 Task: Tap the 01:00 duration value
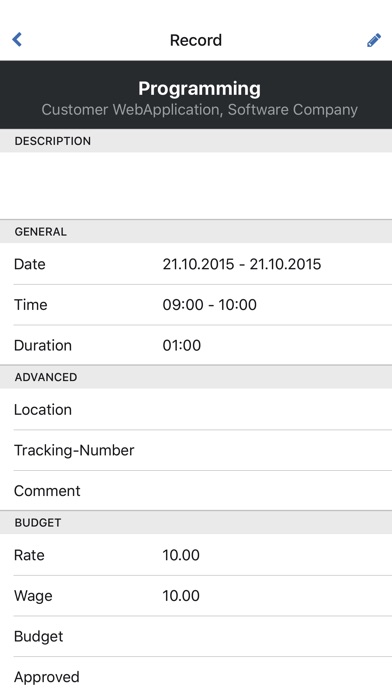point(182,345)
